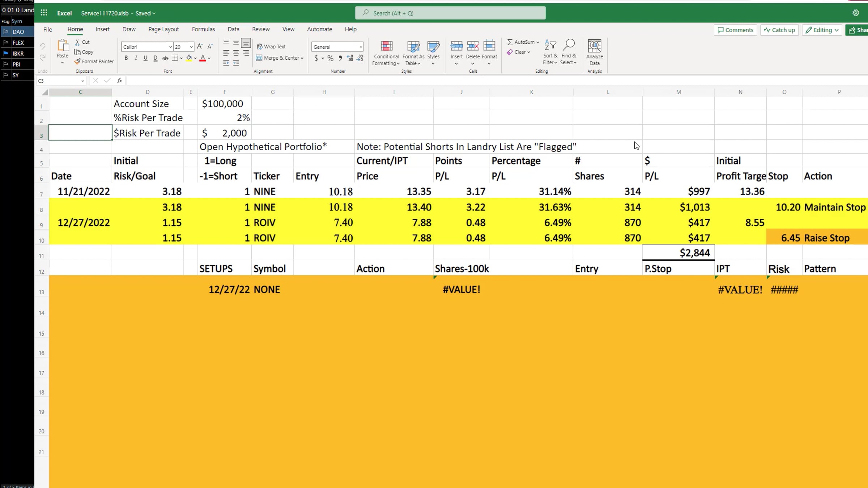Increase decimal places
This screenshot has height=488, width=868.
coord(350,58)
